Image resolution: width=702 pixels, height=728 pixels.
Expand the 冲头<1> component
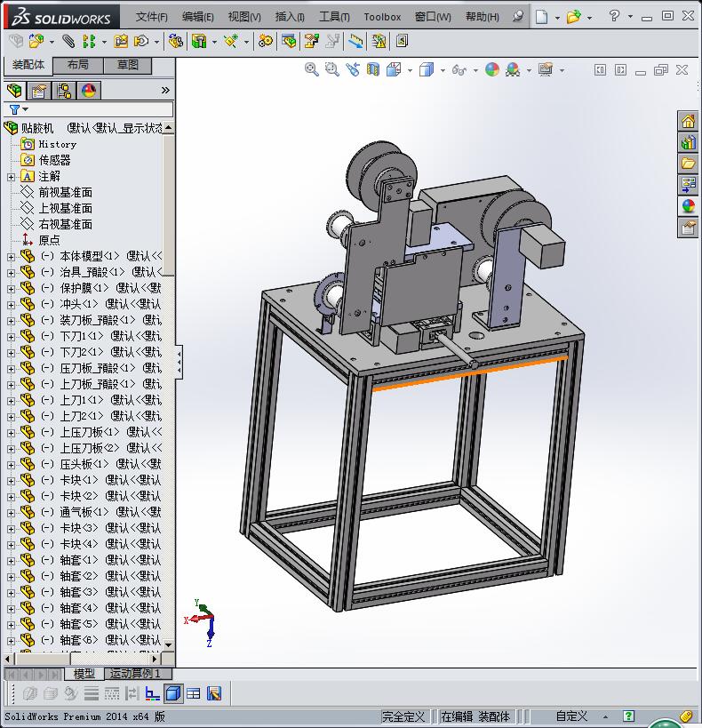[x=12, y=305]
